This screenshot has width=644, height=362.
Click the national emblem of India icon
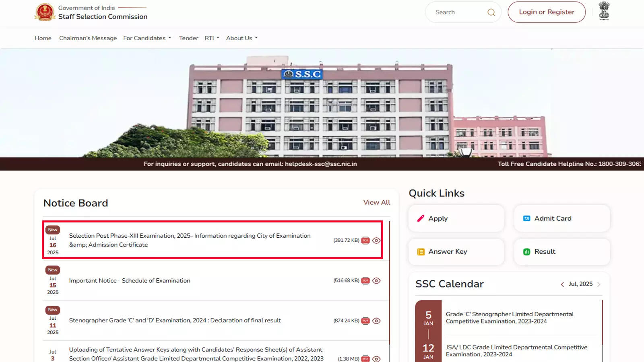click(604, 11)
